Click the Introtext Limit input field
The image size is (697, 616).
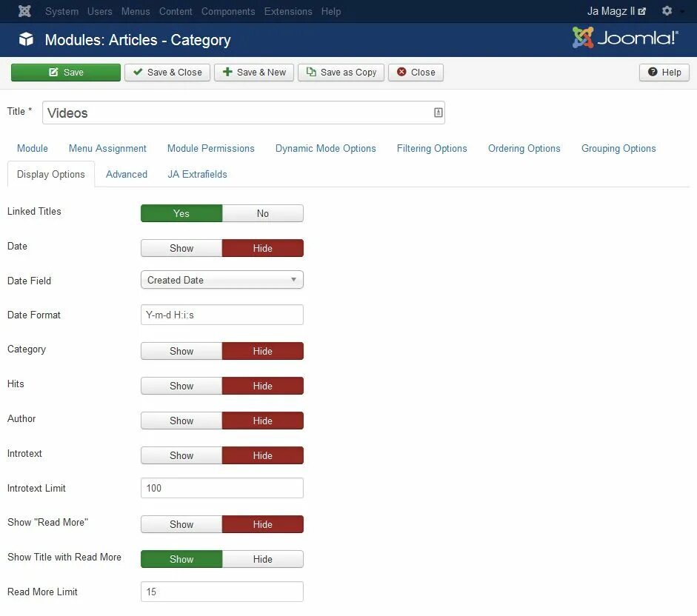222,488
